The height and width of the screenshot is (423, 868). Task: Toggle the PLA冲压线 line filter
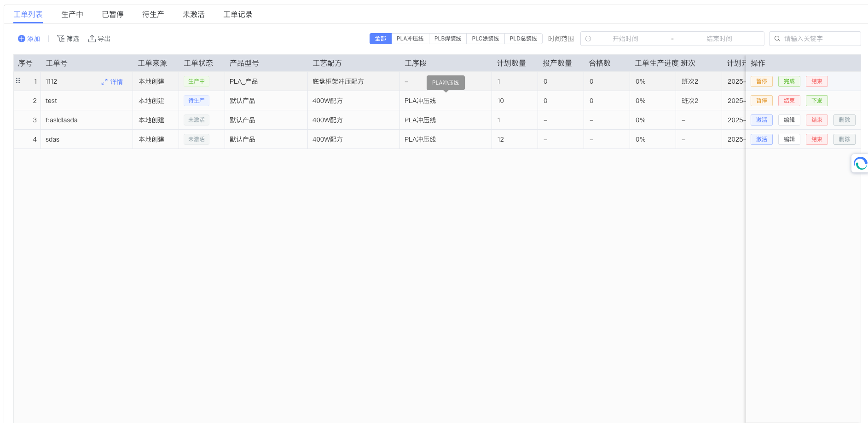tap(411, 39)
